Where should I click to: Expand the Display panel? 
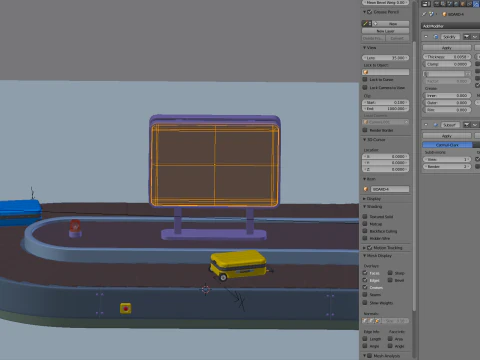coord(364,199)
